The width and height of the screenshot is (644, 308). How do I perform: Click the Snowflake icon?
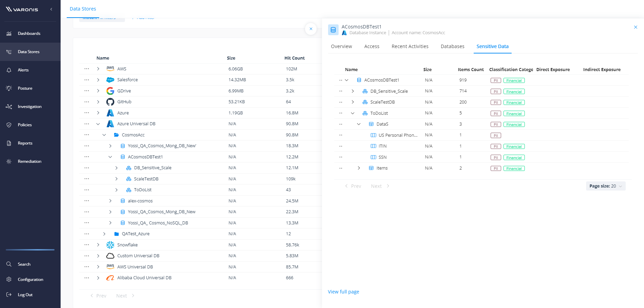(x=110, y=245)
